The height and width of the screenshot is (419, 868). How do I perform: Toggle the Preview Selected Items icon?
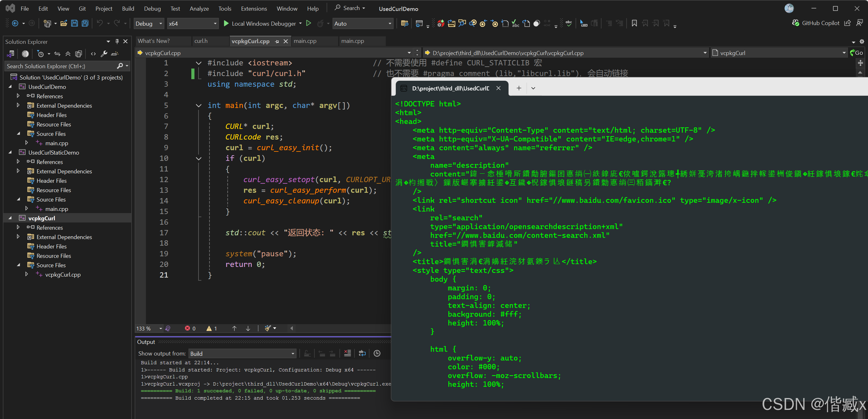pos(115,54)
